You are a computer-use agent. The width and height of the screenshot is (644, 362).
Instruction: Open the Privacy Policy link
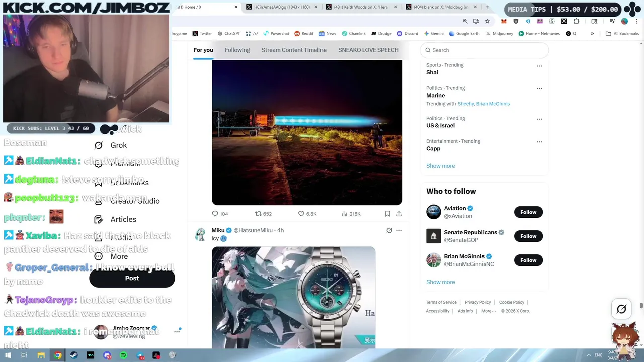(477, 302)
